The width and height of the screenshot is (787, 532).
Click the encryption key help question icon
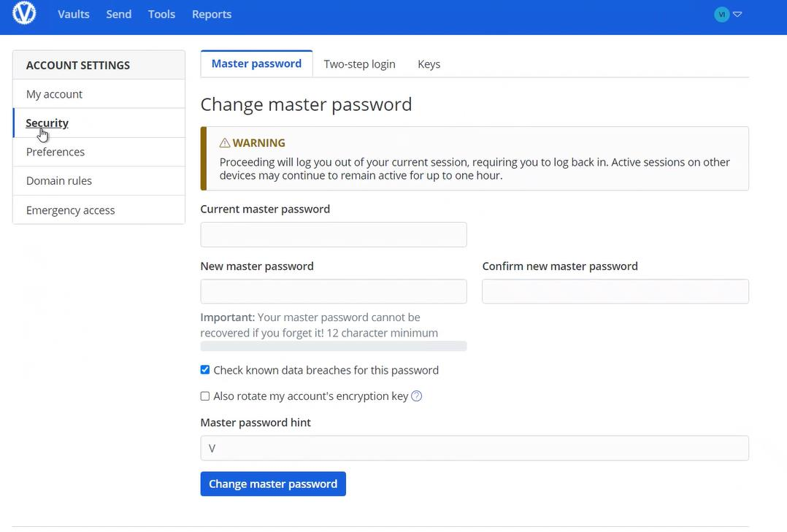(417, 396)
